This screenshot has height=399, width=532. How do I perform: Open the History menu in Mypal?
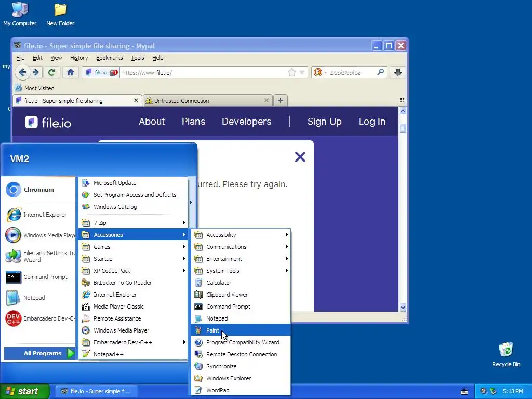tap(79, 58)
